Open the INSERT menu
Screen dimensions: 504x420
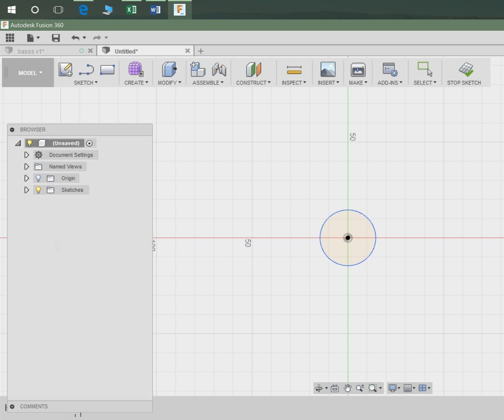tap(328, 82)
